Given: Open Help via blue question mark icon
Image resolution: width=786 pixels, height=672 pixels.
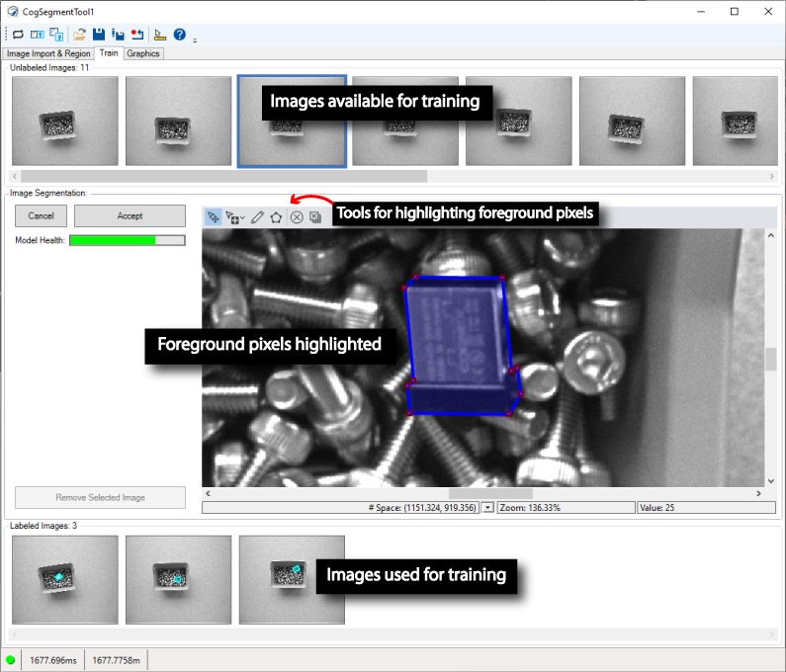Looking at the screenshot, I should tap(180, 34).
